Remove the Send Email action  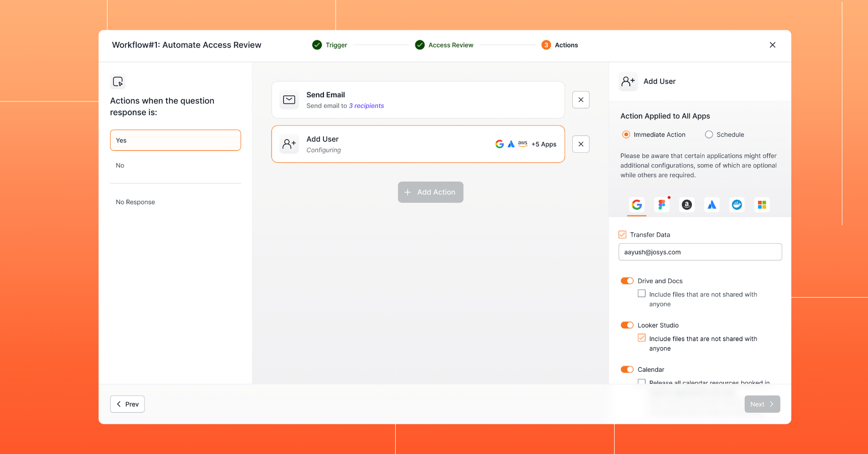(x=581, y=100)
